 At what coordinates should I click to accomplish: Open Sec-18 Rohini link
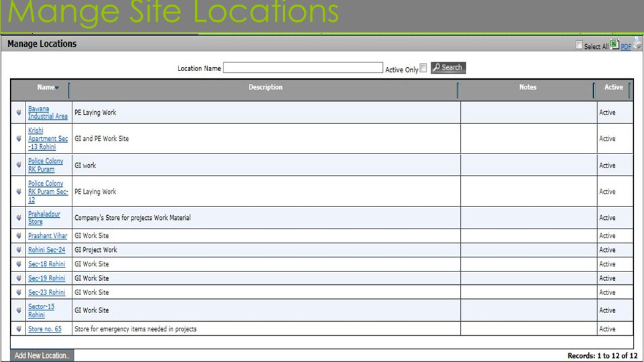pos(46,264)
